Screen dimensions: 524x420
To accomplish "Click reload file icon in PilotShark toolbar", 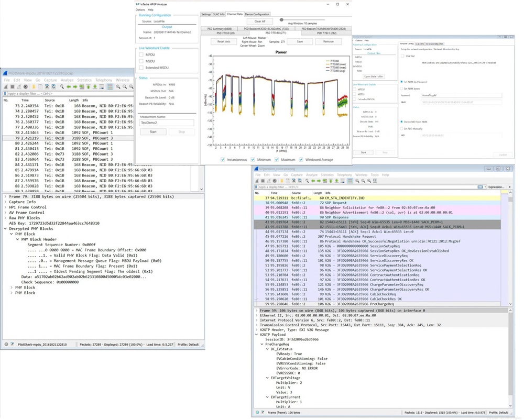I will coord(53,87).
